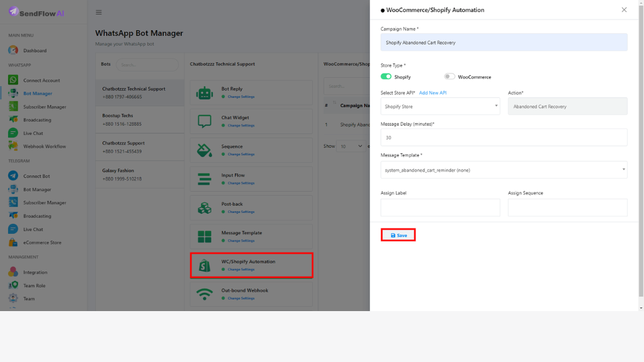Image resolution: width=644 pixels, height=362 pixels.
Task: Click Change Settings under Bot Reply
Action: tap(241, 97)
